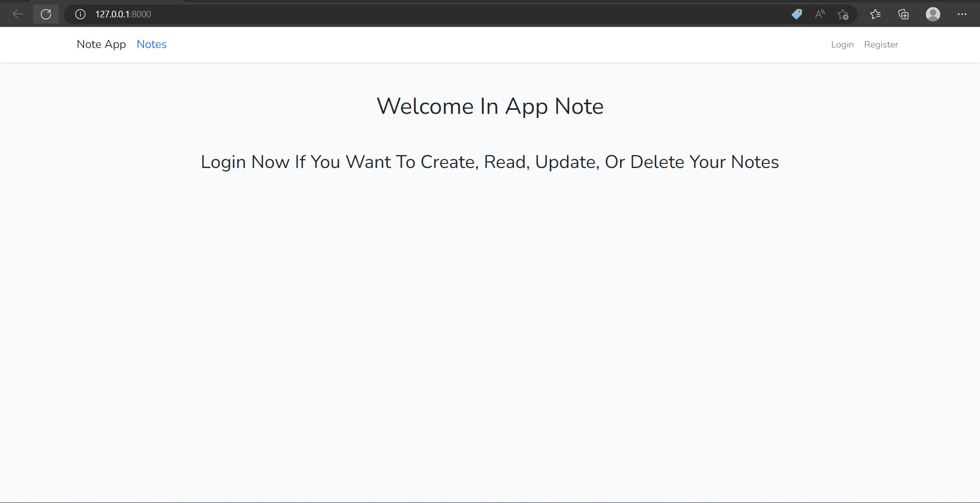Click the Welcome In App Note heading
The width and height of the screenshot is (980, 503).
click(489, 106)
